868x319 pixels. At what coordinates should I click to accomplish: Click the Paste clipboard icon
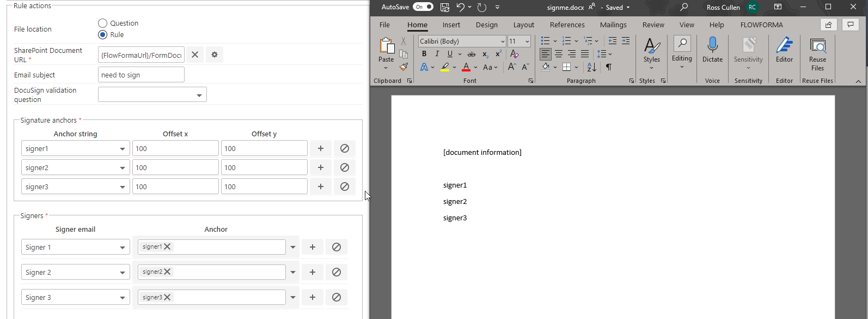pyautogui.click(x=386, y=46)
